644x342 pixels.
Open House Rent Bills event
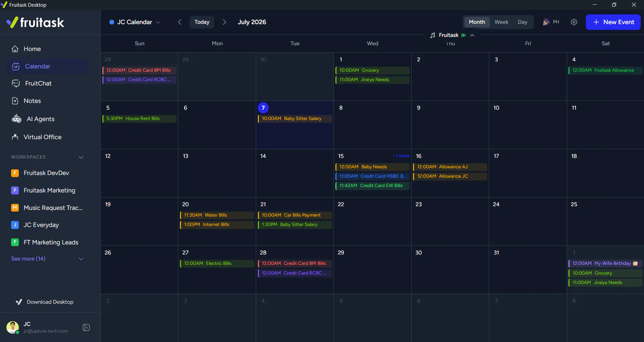tap(139, 119)
